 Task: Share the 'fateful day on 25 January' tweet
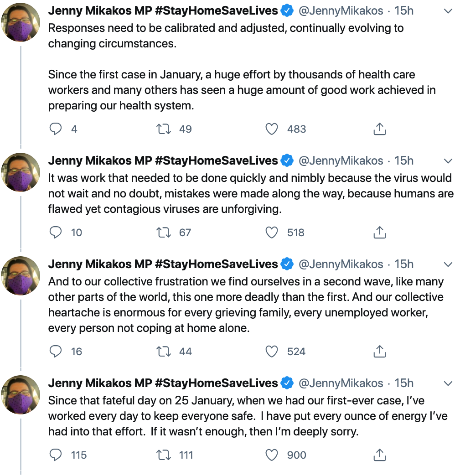point(379,455)
